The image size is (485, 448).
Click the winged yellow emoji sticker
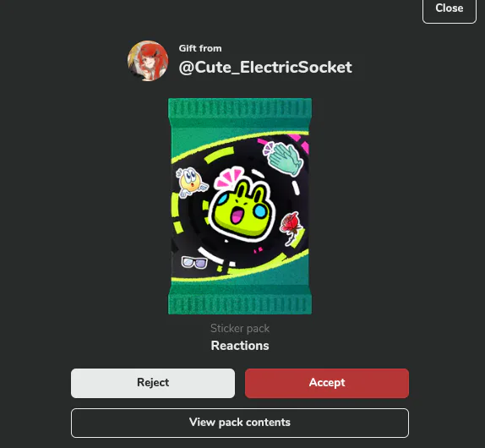click(x=191, y=183)
